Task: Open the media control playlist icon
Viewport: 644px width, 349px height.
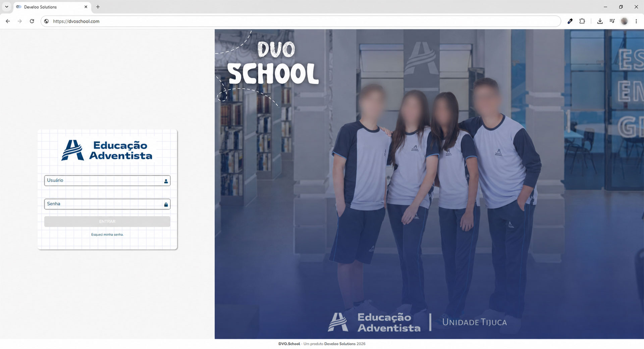Action: click(612, 21)
